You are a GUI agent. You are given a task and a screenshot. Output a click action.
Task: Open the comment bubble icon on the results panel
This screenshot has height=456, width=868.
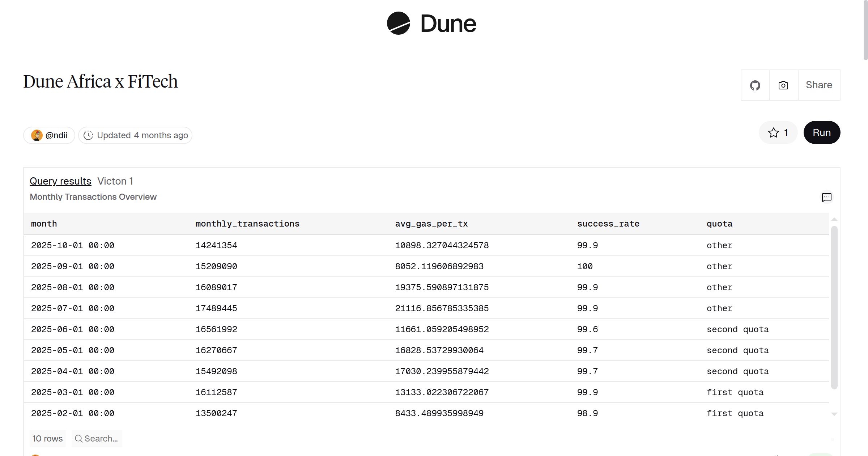(827, 197)
